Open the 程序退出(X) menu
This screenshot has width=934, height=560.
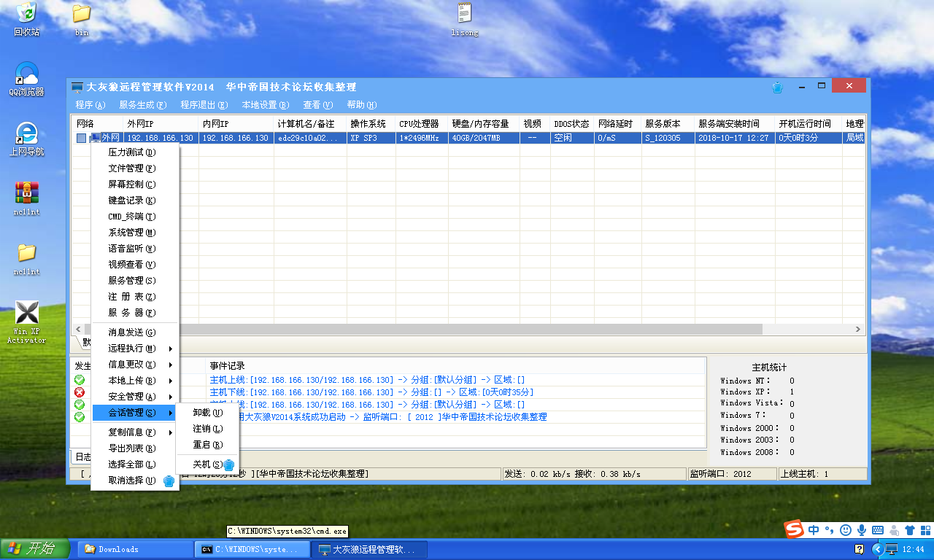pyautogui.click(x=204, y=105)
